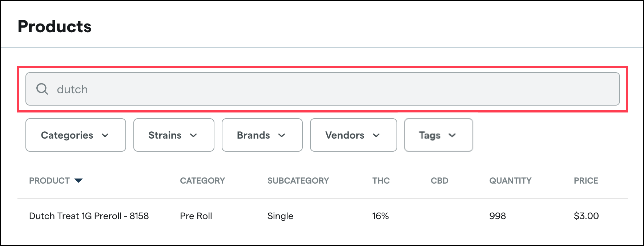Viewport: 644px width, 246px height.
Task: Click the THC column header
Action: click(381, 180)
